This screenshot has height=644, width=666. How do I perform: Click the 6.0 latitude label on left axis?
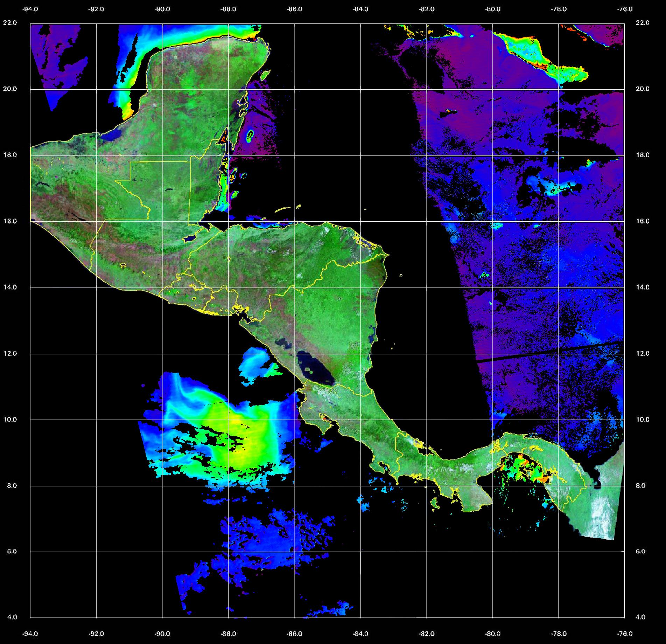pos(12,552)
